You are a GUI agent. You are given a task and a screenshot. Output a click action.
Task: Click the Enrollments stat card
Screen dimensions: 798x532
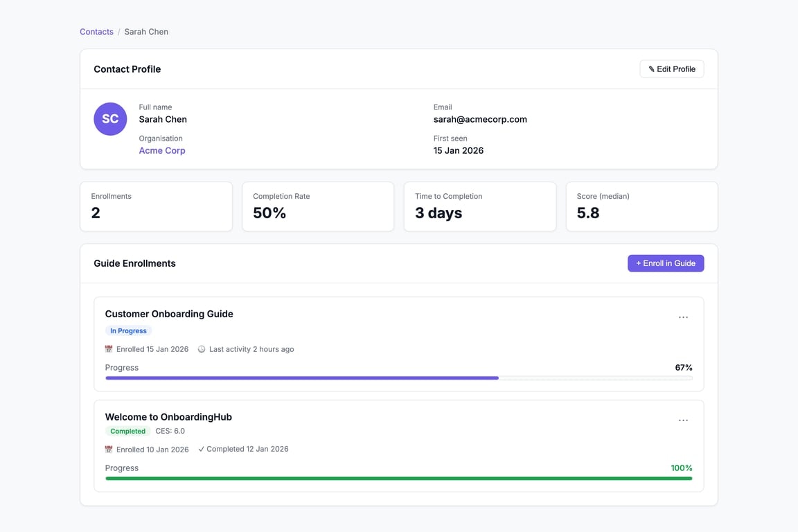click(156, 206)
